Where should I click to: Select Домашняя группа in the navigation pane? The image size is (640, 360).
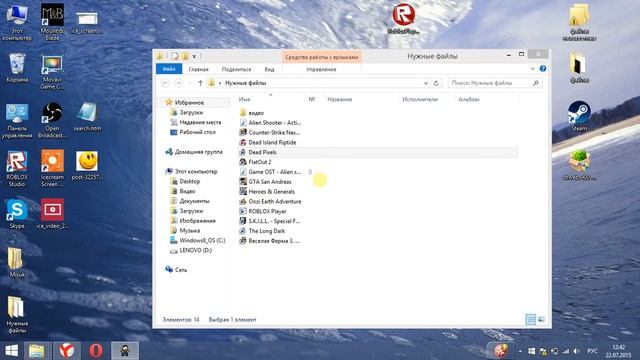click(x=198, y=152)
